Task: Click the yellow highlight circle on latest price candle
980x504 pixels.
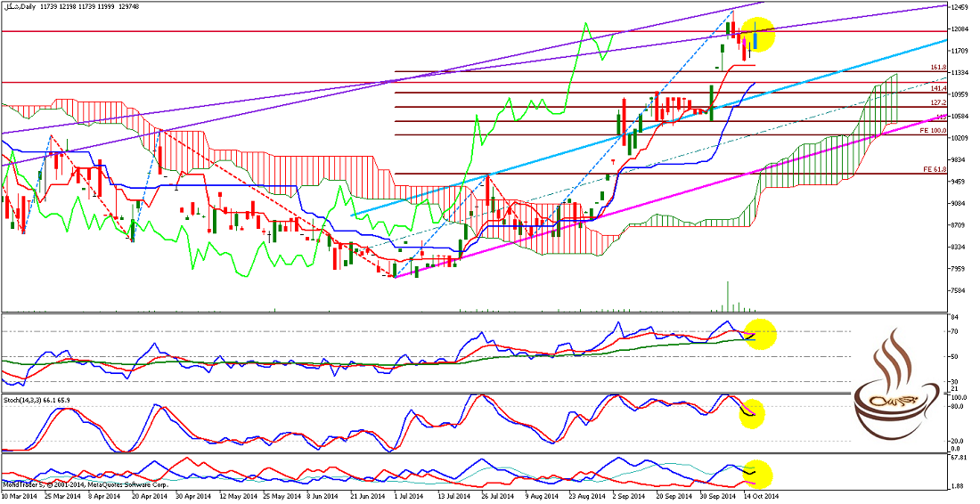Action: [x=755, y=36]
